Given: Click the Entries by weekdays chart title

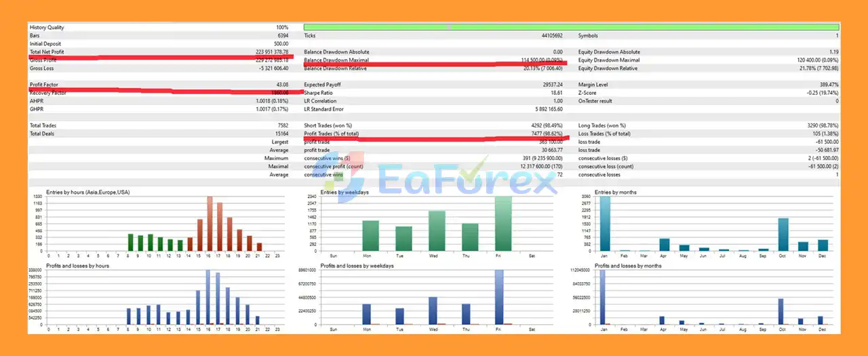Looking at the screenshot, I should pyautogui.click(x=344, y=193).
